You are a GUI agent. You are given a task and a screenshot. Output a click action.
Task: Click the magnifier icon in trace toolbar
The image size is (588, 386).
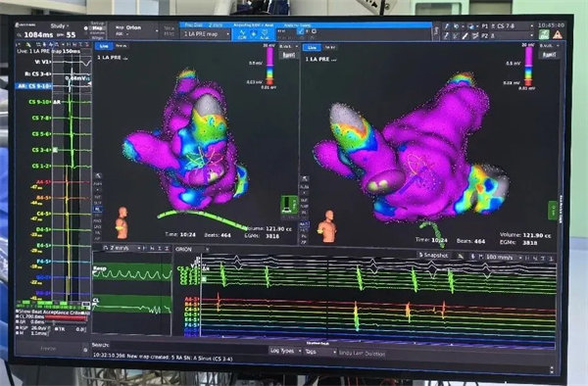coord(106,248)
